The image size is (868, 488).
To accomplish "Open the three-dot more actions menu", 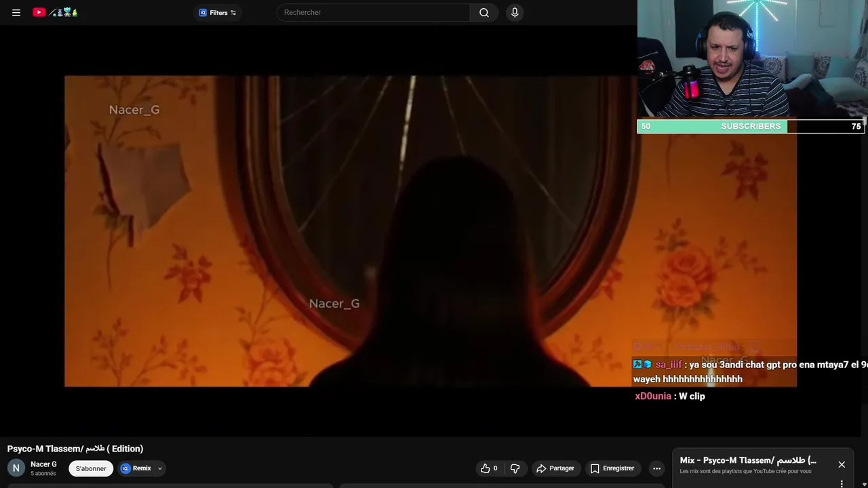I will click(x=656, y=468).
